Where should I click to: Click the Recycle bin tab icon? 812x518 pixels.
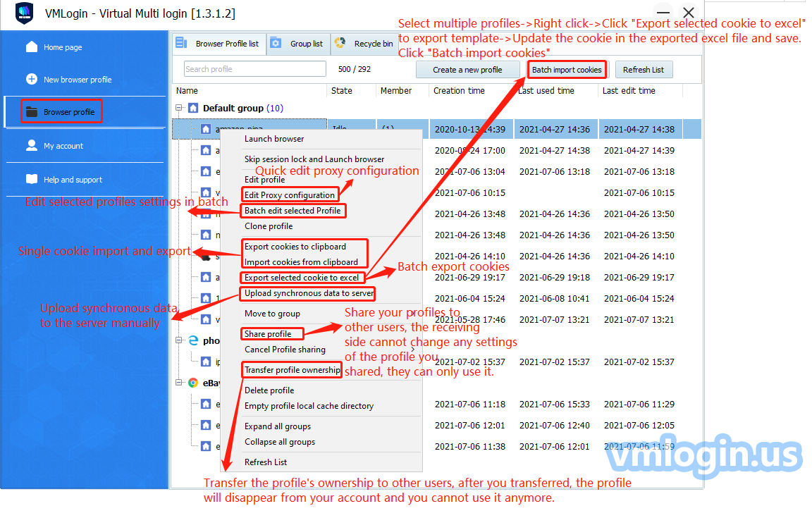tap(340, 43)
